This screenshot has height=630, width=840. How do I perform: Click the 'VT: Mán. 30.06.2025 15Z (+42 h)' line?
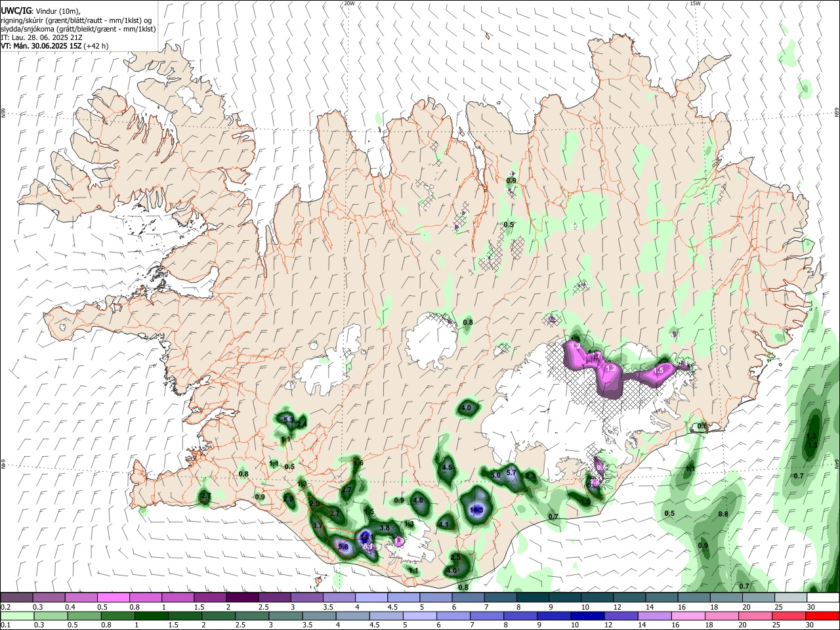54,46
